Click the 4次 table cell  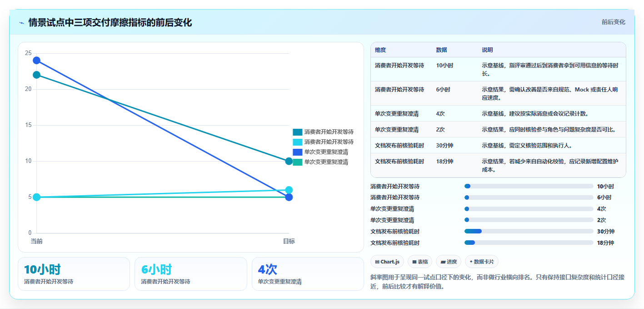pyautogui.click(x=440, y=114)
